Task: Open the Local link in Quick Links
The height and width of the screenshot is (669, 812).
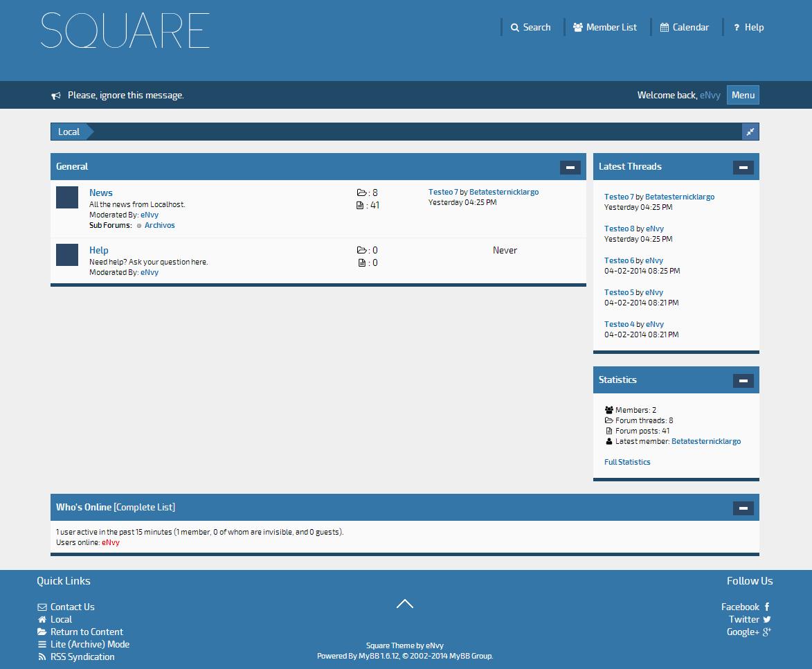Action: pyautogui.click(x=61, y=619)
